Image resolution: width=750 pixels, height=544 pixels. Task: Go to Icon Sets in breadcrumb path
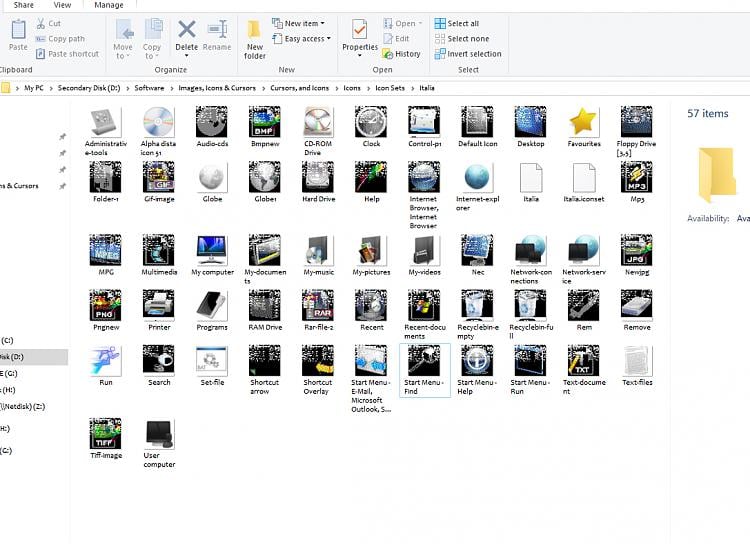point(389,88)
